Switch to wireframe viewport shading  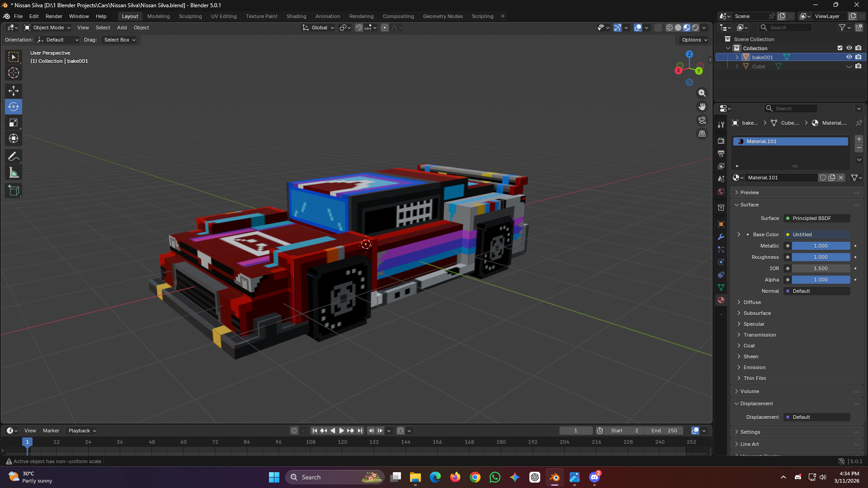(x=670, y=28)
